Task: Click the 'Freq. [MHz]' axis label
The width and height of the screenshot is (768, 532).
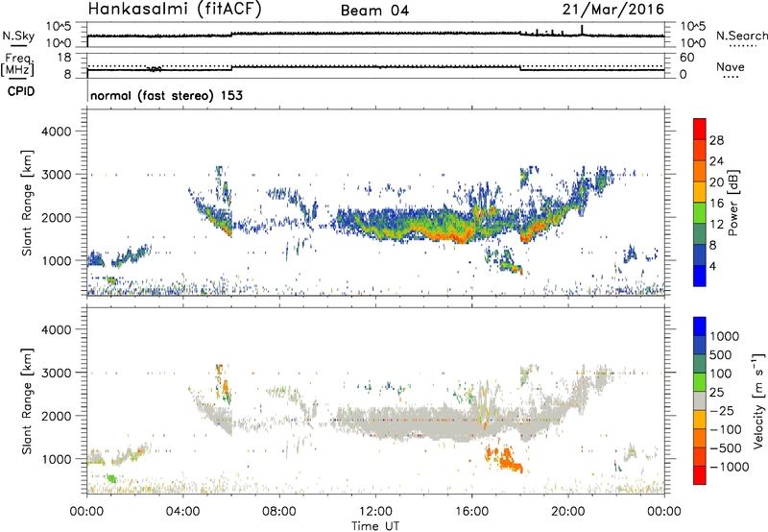Action: [x=18, y=64]
